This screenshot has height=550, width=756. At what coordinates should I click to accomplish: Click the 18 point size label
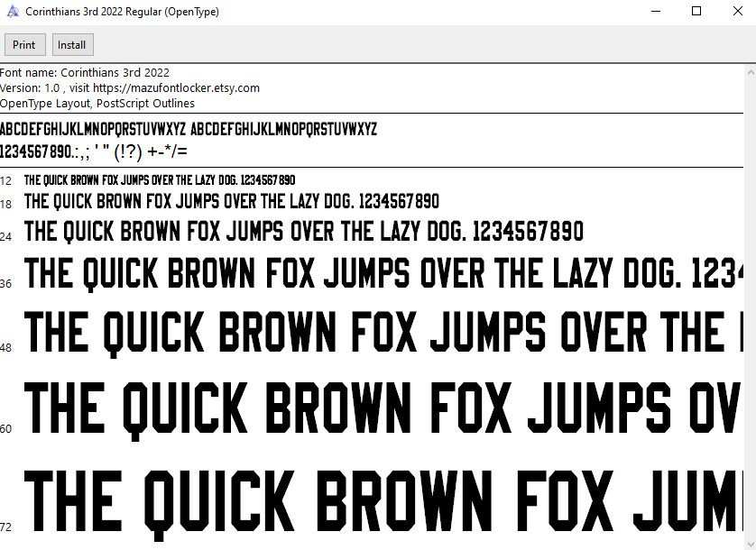pyautogui.click(x=6, y=205)
